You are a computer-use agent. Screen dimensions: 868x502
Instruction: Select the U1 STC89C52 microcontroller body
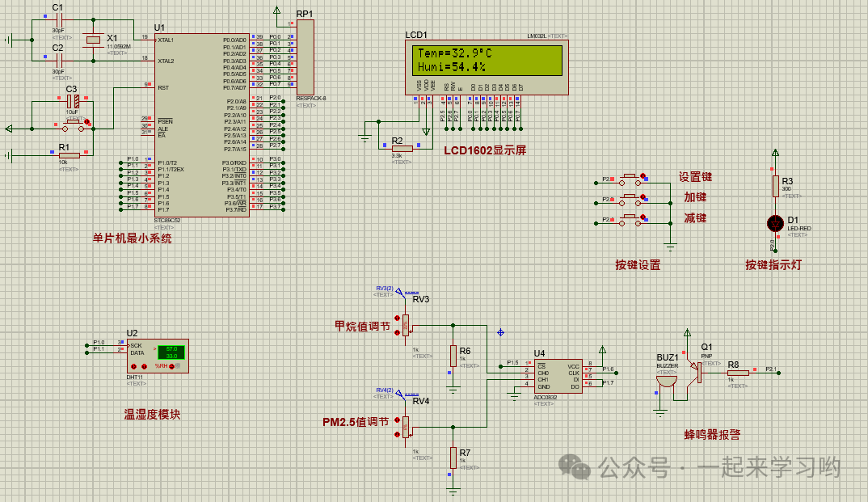(x=201, y=125)
